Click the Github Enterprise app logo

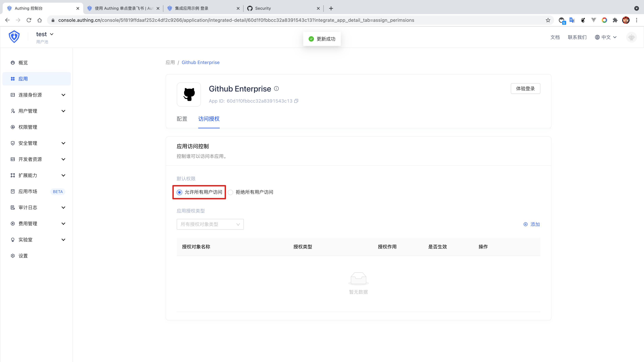point(189,94)
